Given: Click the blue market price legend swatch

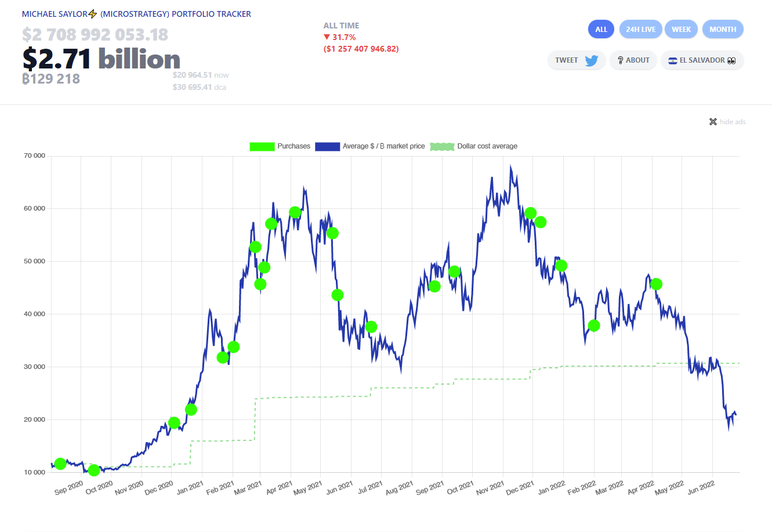Looking at the screenshot, I should [327, 146].
